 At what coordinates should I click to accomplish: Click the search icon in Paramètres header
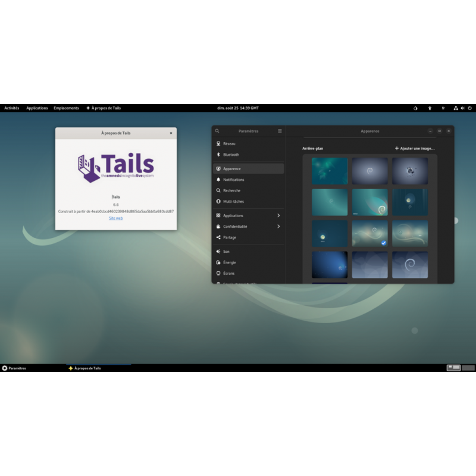(217, 131)
